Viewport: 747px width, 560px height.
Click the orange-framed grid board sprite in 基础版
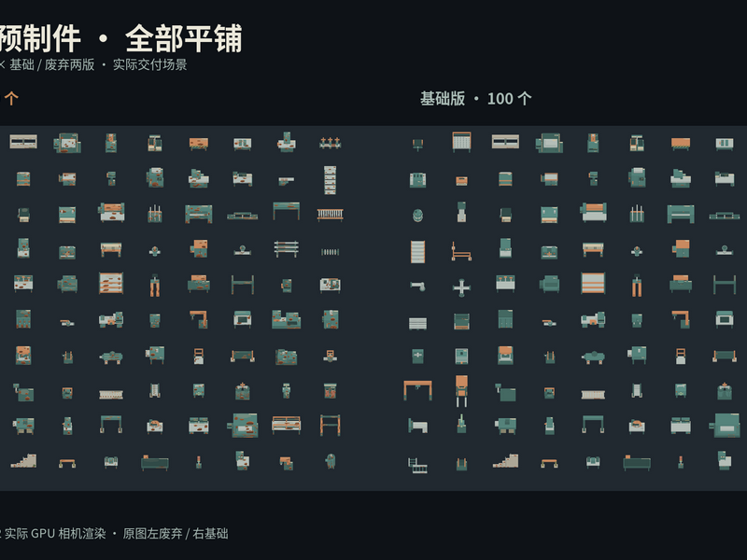click(461, 142)
